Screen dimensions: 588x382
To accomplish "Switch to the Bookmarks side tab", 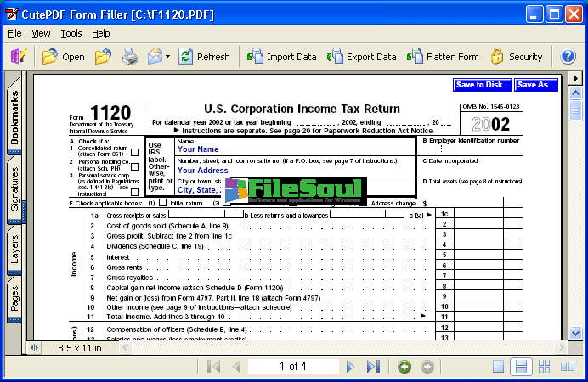I will pos(14,116).
